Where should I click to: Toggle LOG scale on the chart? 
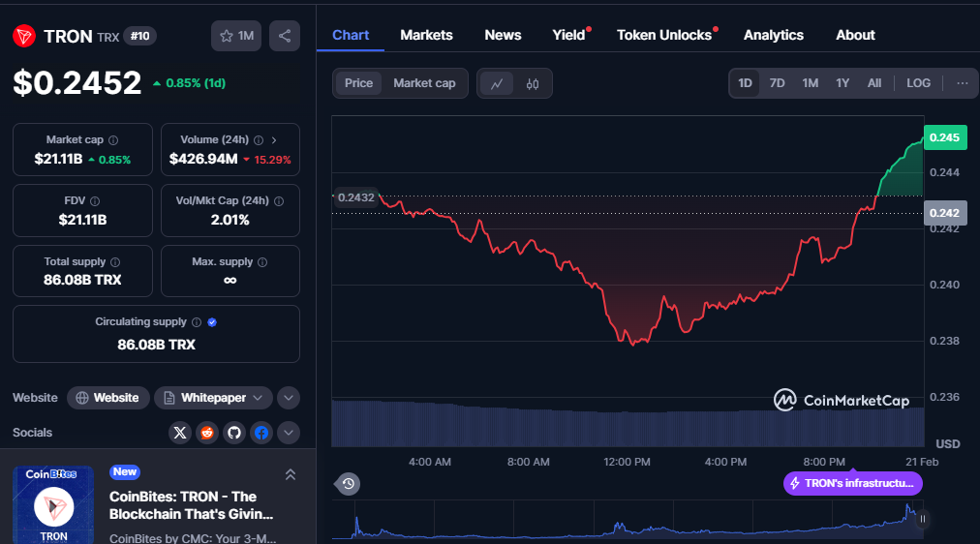(918, 83)
